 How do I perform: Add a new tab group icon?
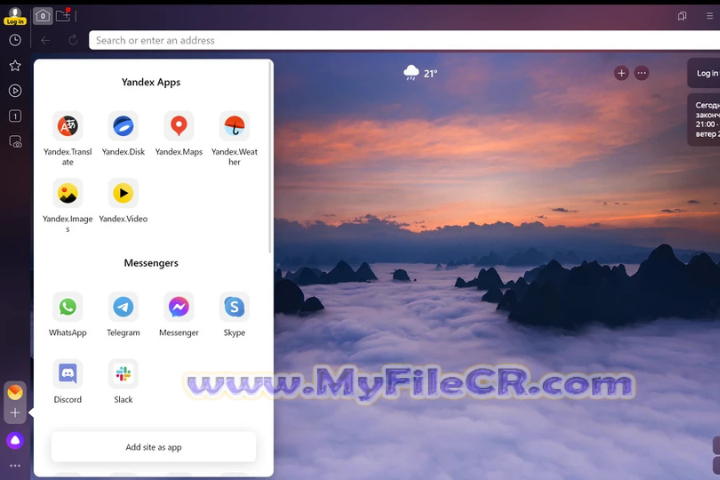tap(63, 16)
